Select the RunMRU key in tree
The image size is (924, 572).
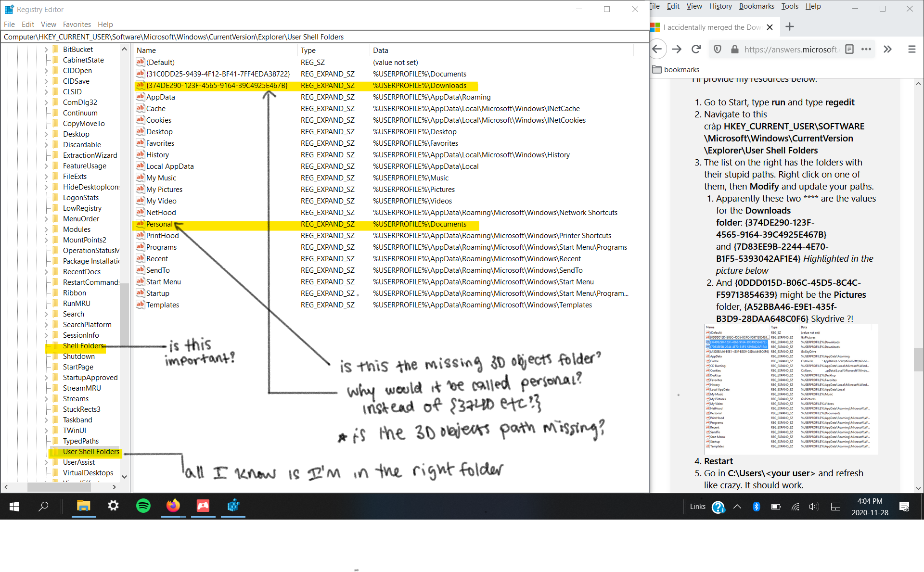pos(77,304)
